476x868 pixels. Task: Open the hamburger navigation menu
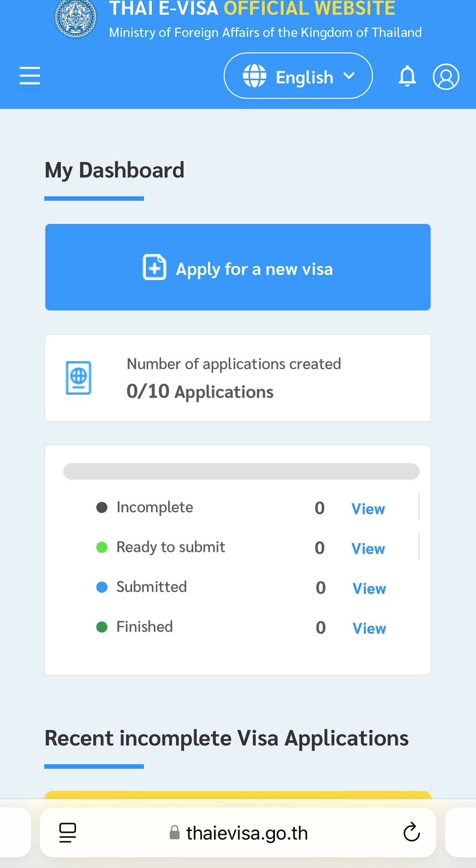(x=30, y=76)
